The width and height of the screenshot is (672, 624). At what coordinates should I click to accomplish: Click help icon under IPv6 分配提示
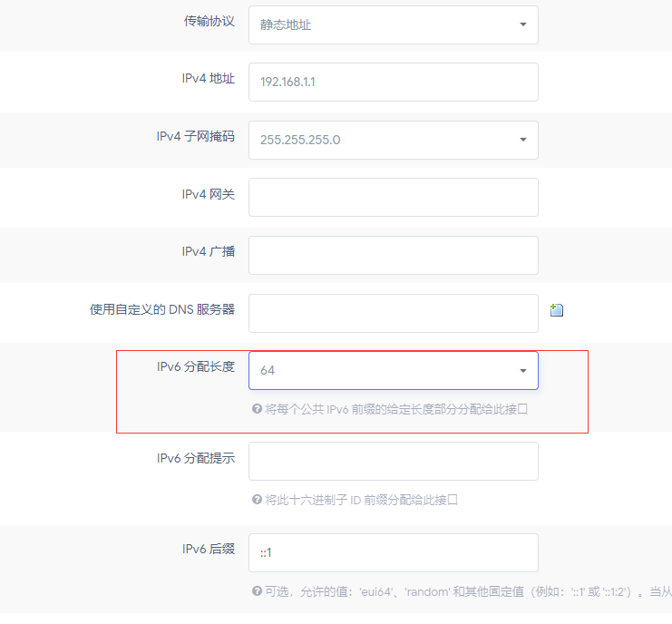pos(257,500)
